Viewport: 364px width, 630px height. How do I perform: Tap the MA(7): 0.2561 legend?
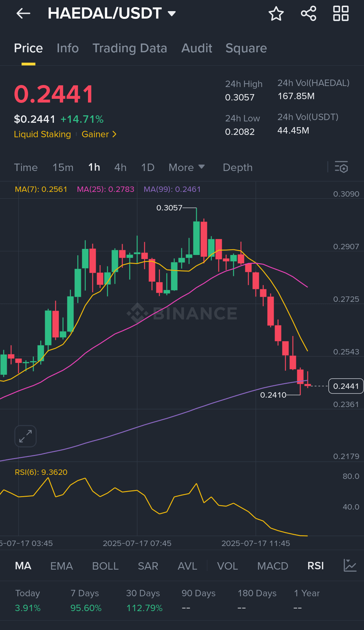click(x=41, y=189)
